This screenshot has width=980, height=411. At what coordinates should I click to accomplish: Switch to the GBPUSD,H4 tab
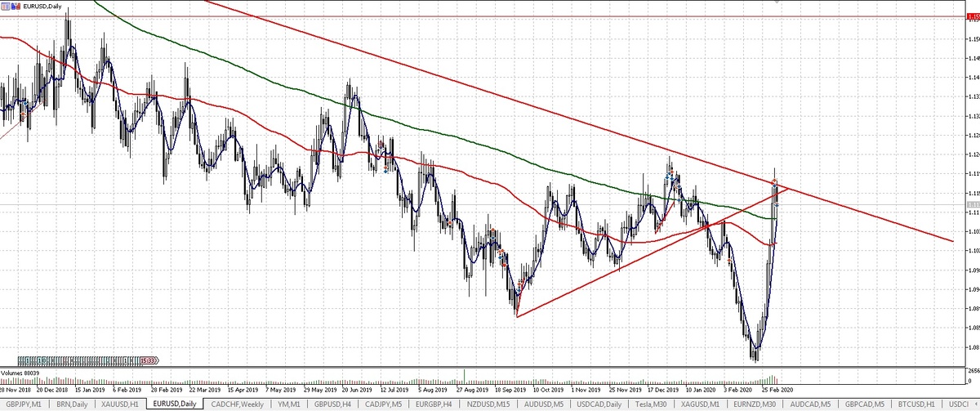pyautogui.click(x=332, y=404)
